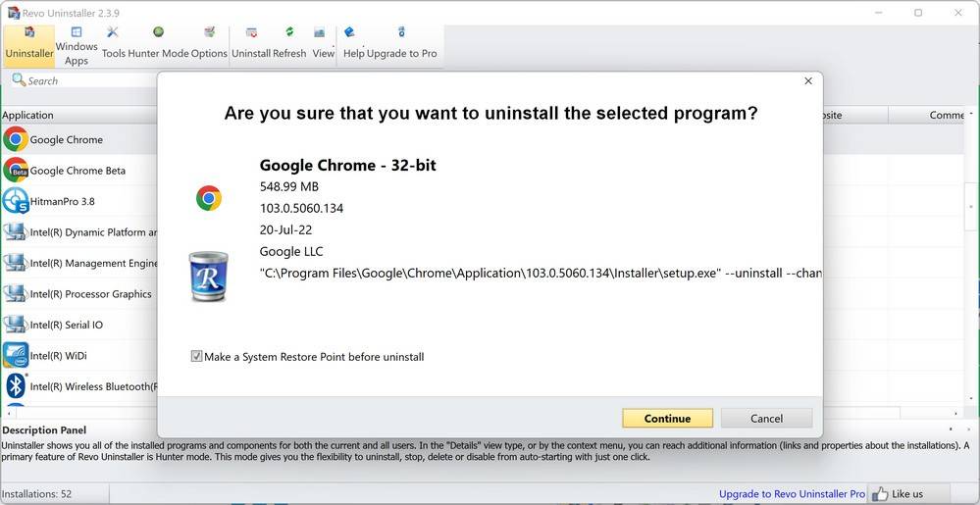980x505 pixels.
Task: Cancel the uninstall confirmation dialog
Action: tap(766, 418)
